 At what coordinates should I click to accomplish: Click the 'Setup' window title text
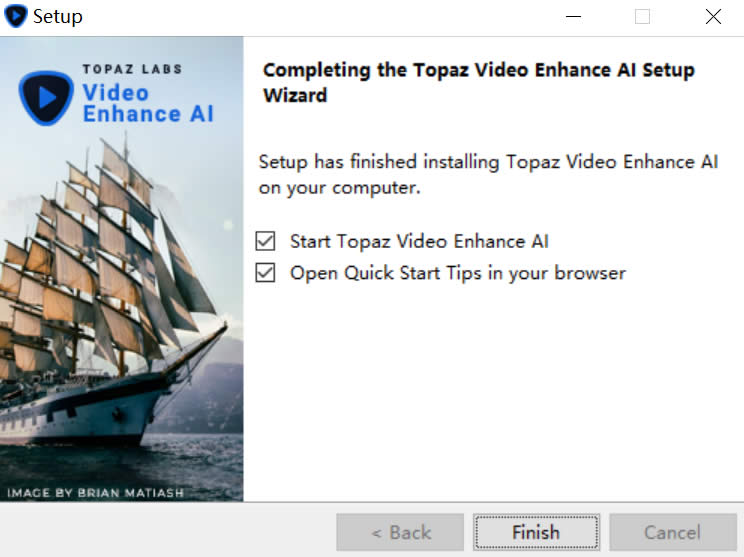tap(57, 17)
